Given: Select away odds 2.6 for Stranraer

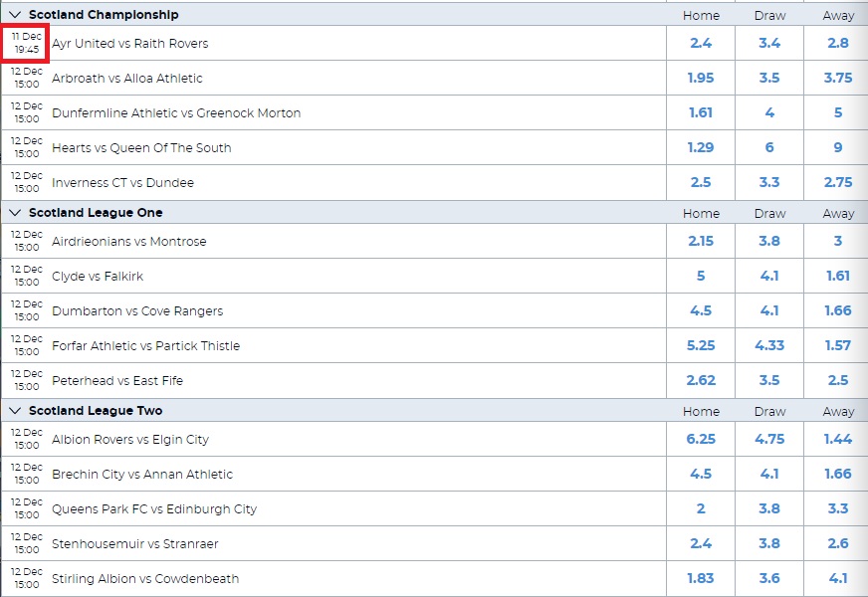Looking at the screenshot, I should click(x=837, y=544).
